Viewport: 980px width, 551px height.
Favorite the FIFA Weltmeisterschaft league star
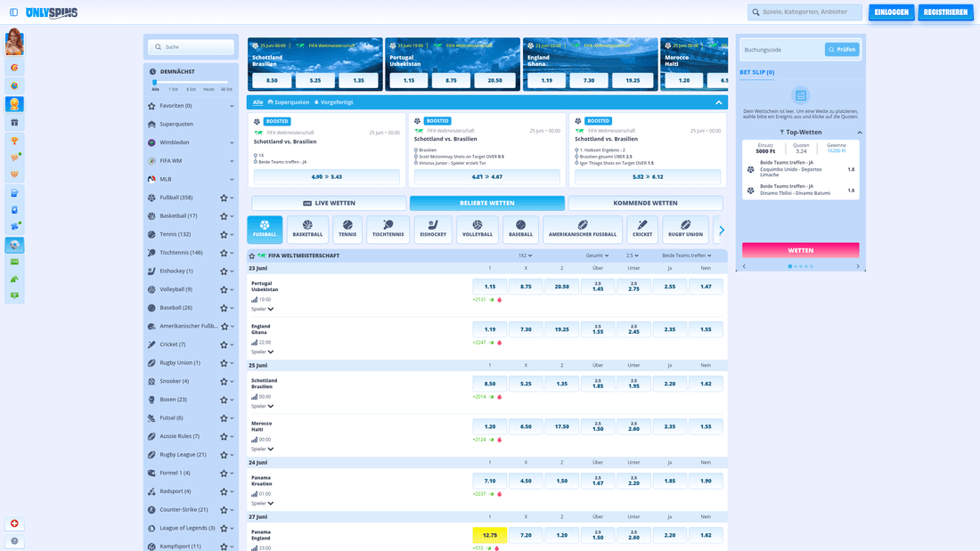click(252, 256)
